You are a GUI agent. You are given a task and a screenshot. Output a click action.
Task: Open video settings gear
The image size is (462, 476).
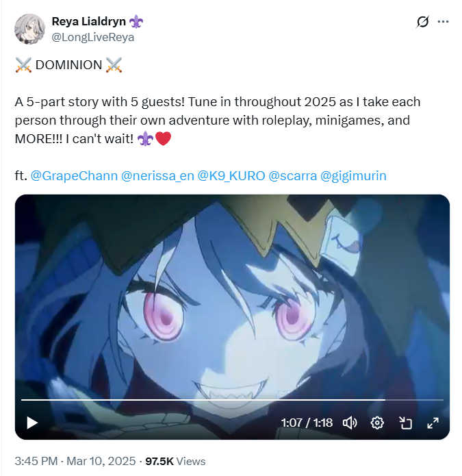click(x=377, y=423)
